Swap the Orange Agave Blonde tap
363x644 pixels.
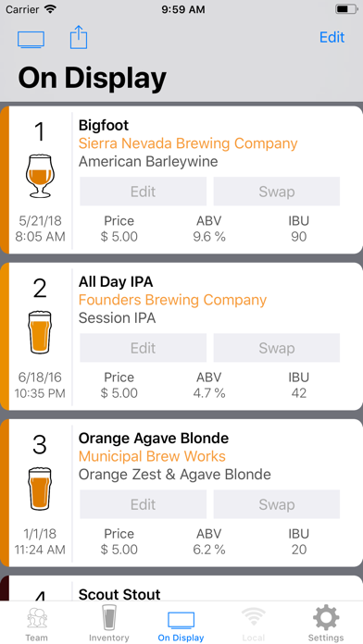tap(277, 504)
